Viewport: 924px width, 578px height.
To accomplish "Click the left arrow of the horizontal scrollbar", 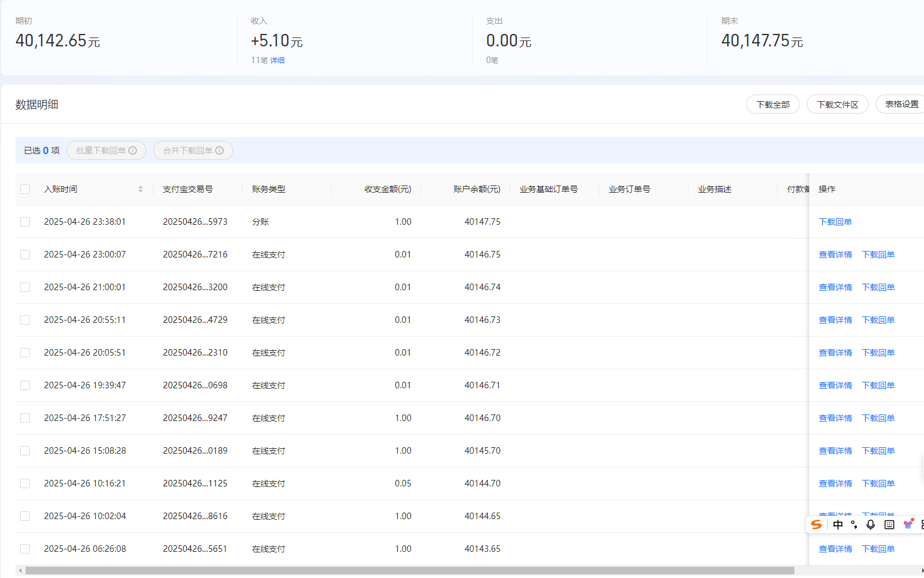I will pyautogui.click(x=20, y=571).
